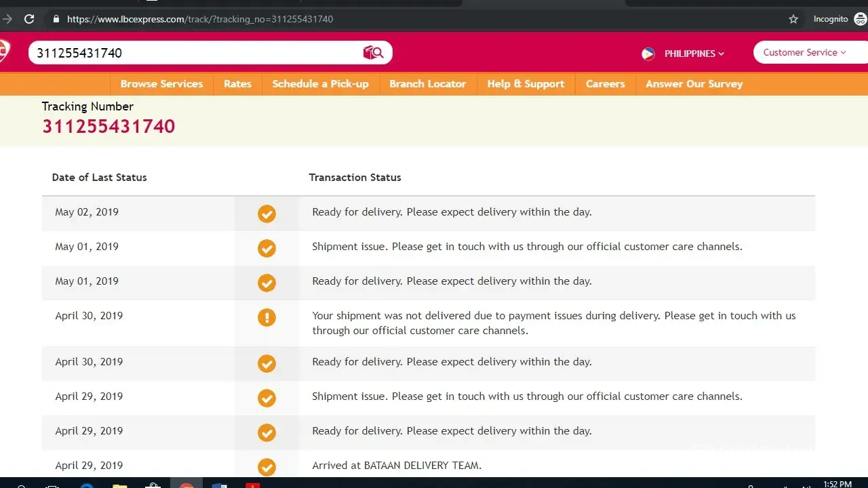This screenshot has width=868, height=488.
Task: Click check icon beside April 30 Ready for delivery
Action: click(x=267, y=363)
